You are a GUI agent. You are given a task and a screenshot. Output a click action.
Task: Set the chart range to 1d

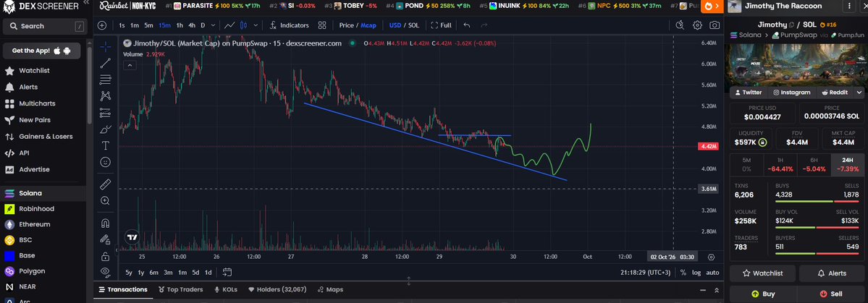208,272
